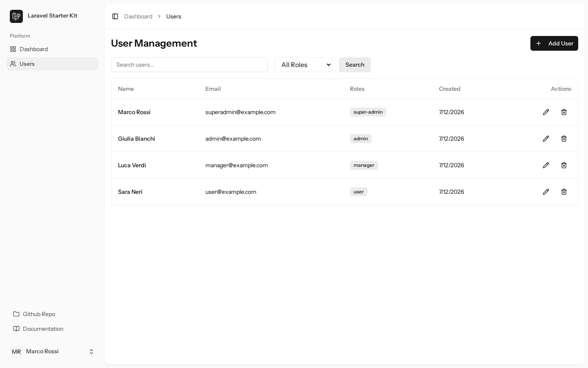
Task: Click the name Luca Verdi in the table
Action: (132, 165)
